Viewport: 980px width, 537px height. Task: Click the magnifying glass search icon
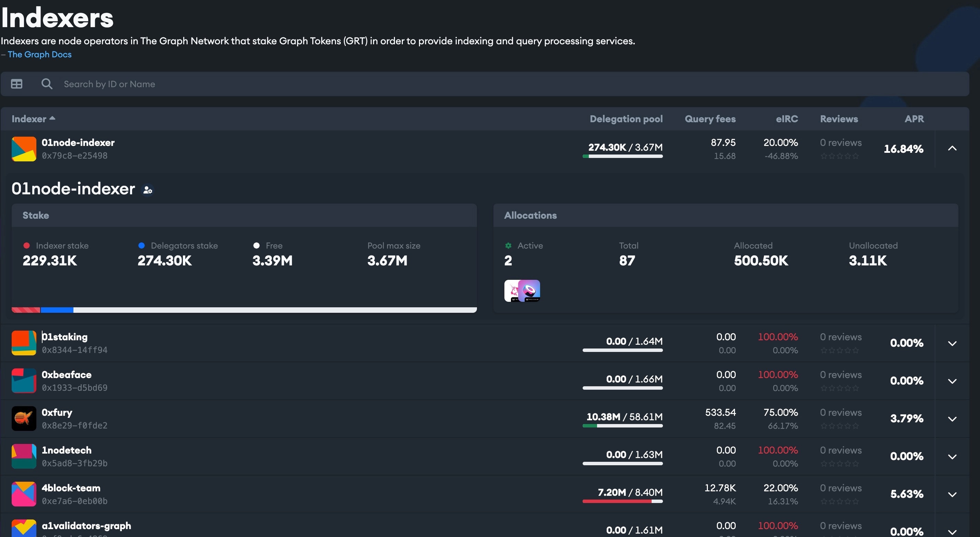47,84
